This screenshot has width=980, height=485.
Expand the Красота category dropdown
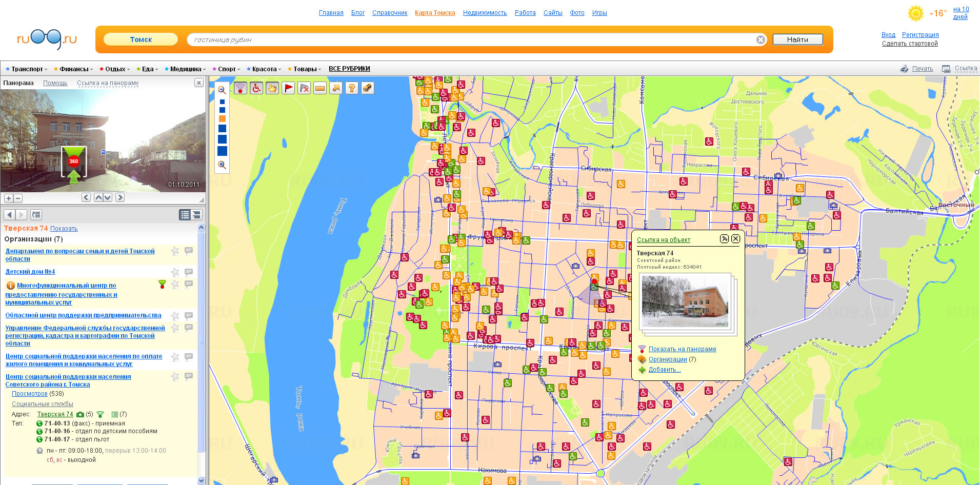264,69
